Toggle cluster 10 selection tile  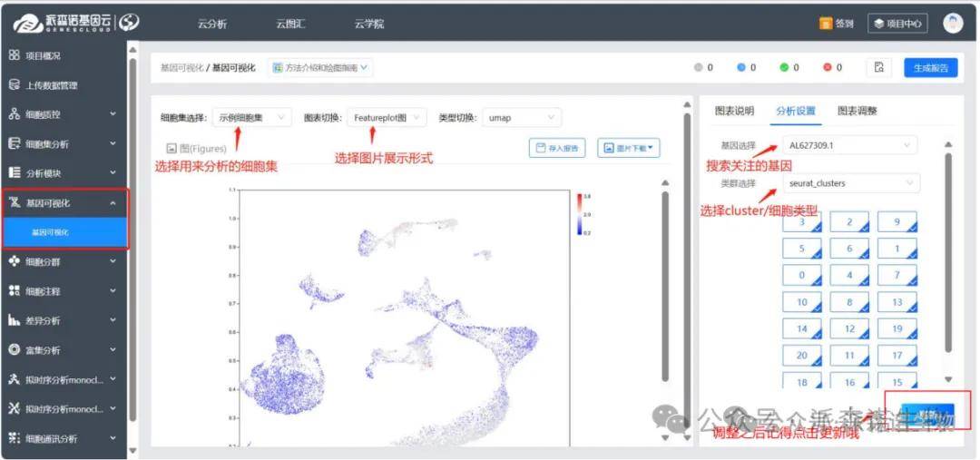(x=801, y=302)
